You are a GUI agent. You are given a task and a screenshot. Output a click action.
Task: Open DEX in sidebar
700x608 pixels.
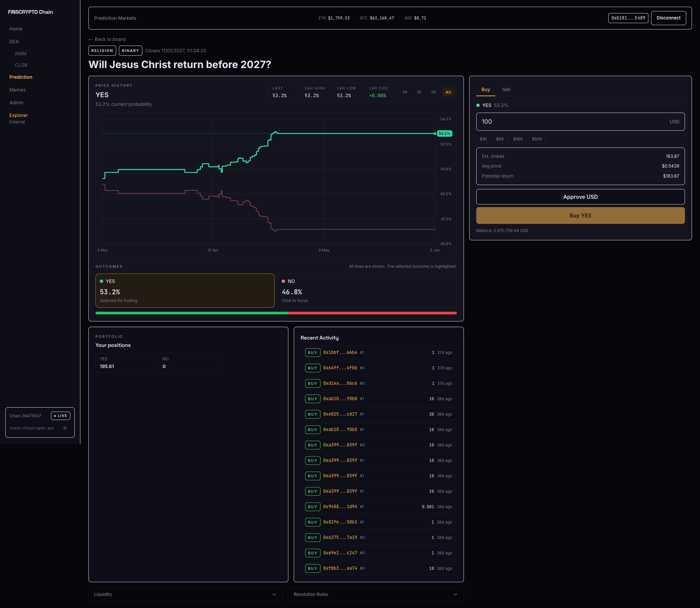point(14,42)
